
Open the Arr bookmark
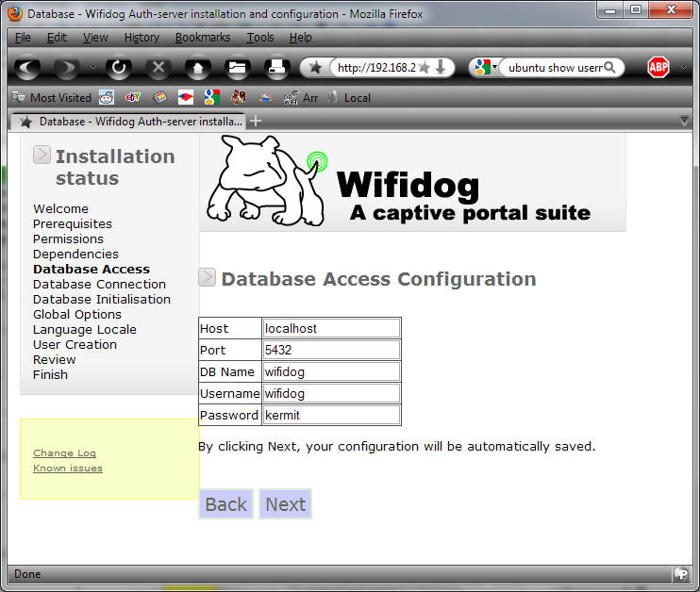(x=301, y=98)
